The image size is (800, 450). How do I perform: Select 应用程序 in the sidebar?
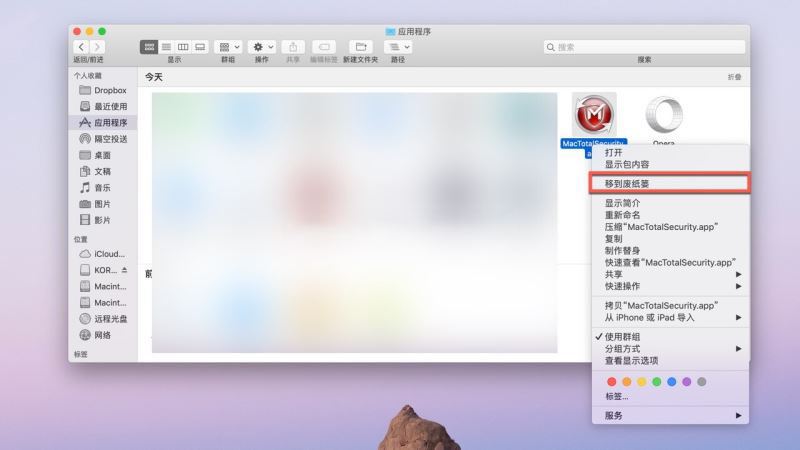click(103, 123)
